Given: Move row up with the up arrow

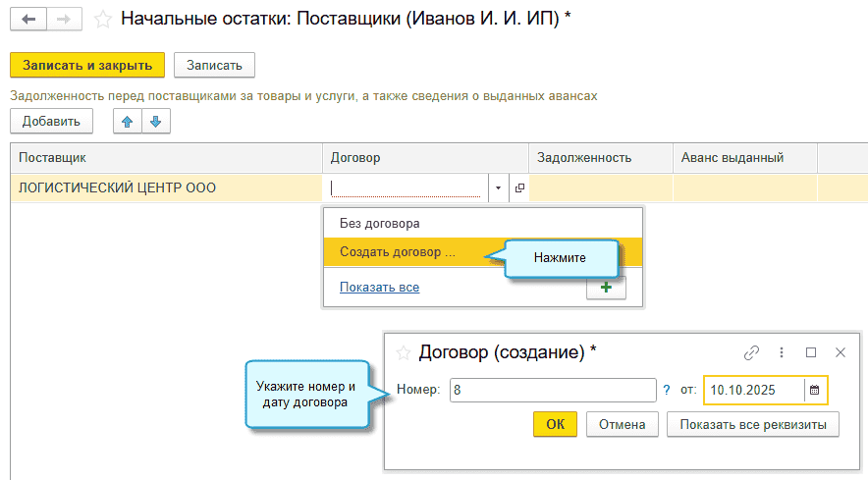Looking at the screenshot, I should click(x=128, y=121).
